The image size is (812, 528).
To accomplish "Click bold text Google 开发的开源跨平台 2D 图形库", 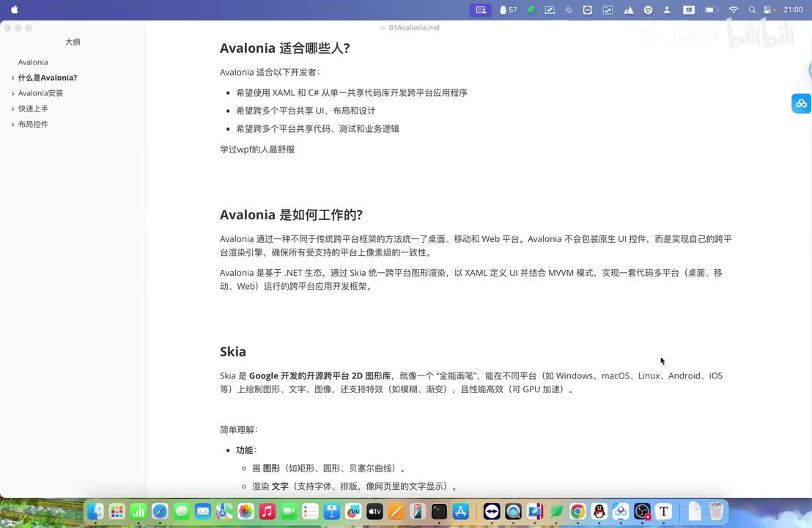I will [320, 375].
